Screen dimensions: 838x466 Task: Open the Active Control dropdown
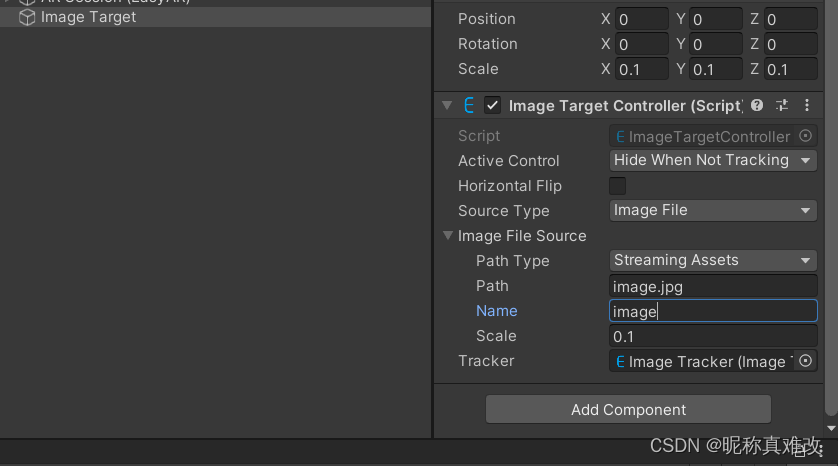point(713,160)
